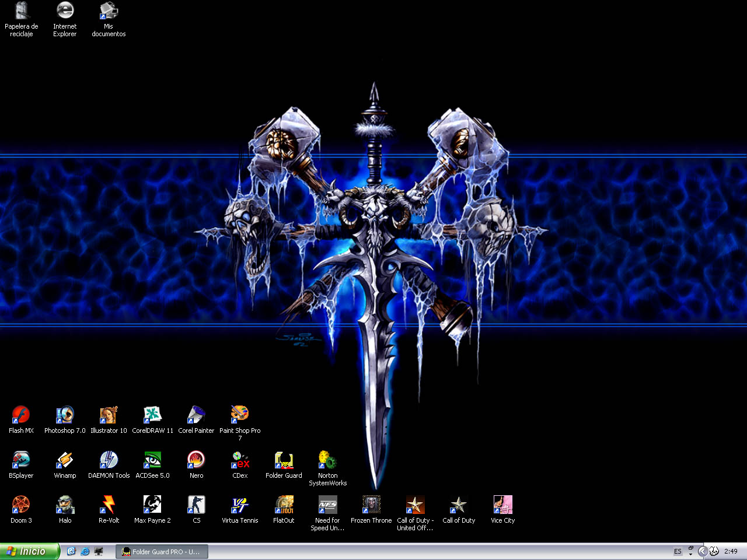Select the CorelDRAW 11 shortcut
747x560 pixels.
152,419
